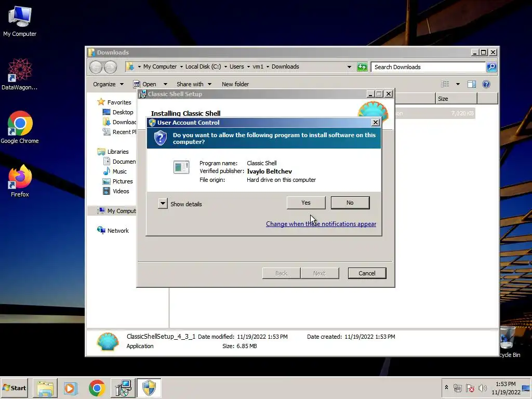Screen dimensions: 532x399
Task: Select Libraries in navigation pane
Action: tap(113, 152)
